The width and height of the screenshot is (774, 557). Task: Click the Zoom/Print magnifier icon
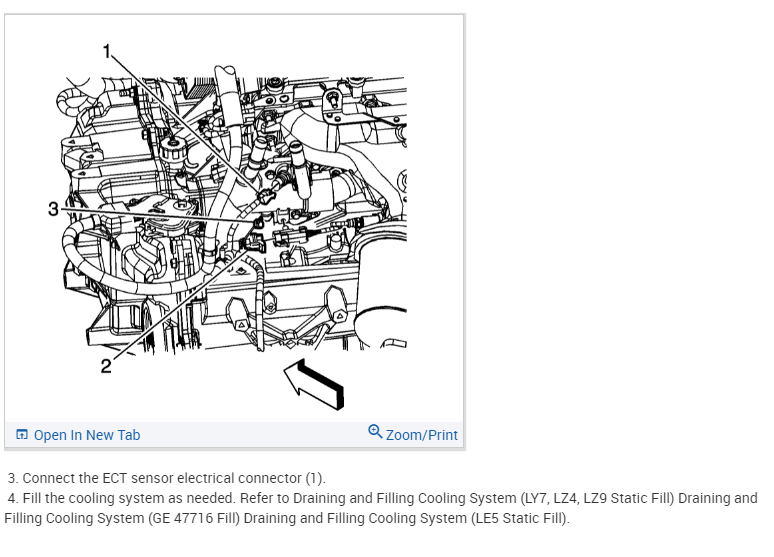pos(375,432)
